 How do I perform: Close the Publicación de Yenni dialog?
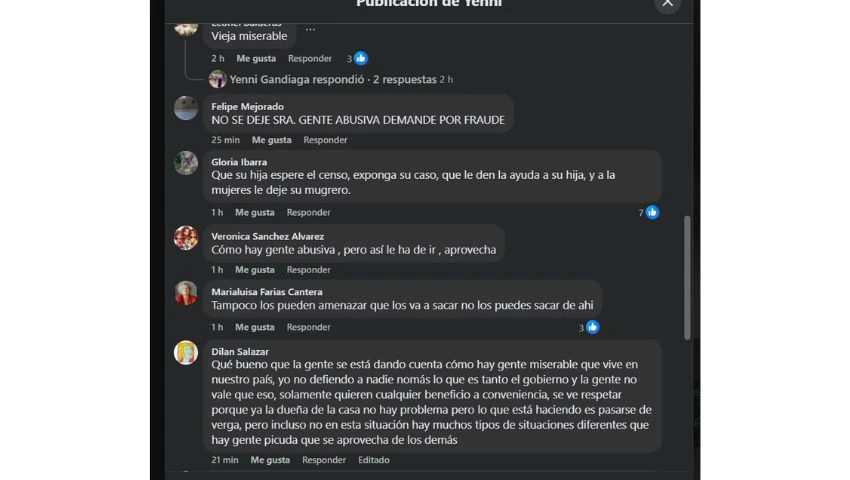(x=667, y=3)
